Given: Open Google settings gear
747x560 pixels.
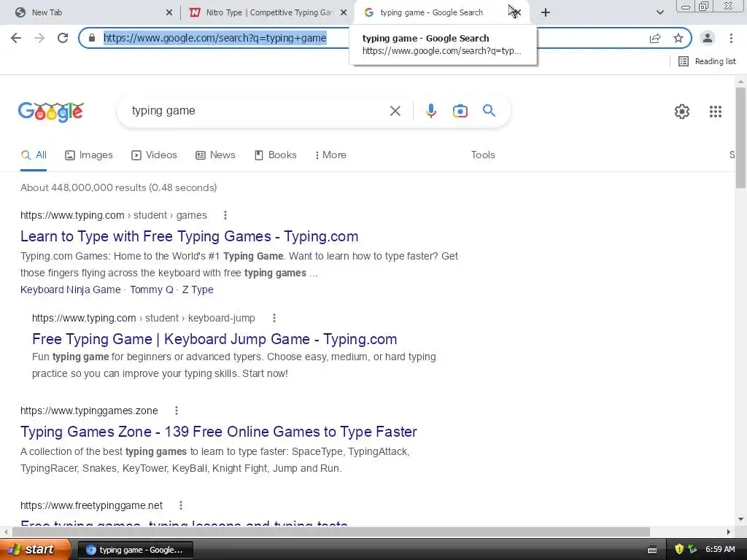Looking at the screenshot, I should pyautogui.click(x=682, y=112).
